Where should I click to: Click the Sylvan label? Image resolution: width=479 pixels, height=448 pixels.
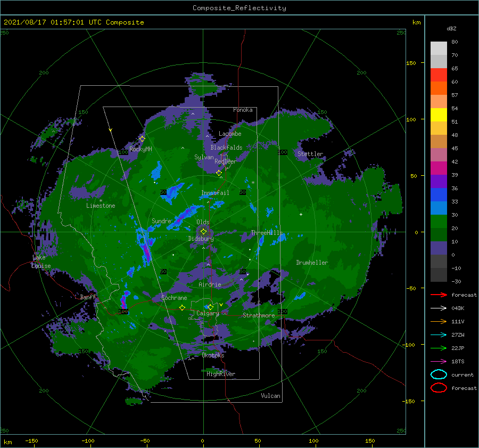click(x=204, y=157)
